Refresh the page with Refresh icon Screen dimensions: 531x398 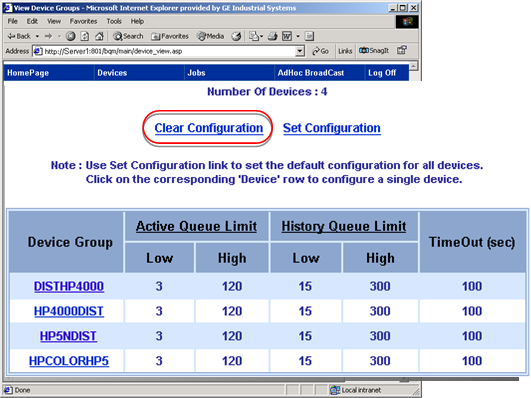click(x=85, y=36)
